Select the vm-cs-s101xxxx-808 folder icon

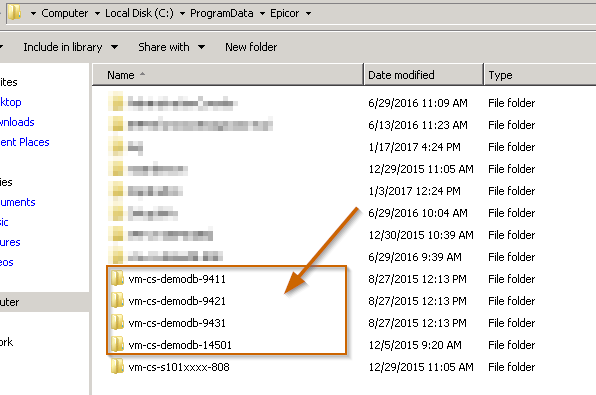117,366
